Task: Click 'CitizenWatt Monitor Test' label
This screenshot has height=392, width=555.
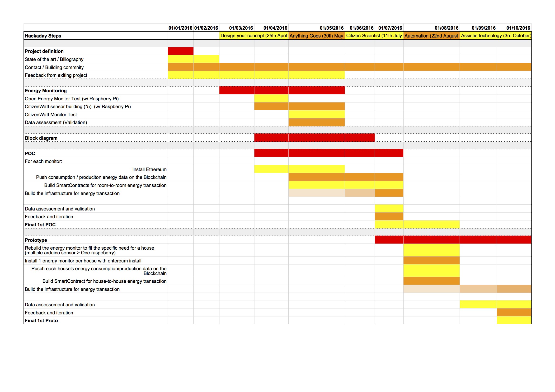Action: (x=51, y=115)
